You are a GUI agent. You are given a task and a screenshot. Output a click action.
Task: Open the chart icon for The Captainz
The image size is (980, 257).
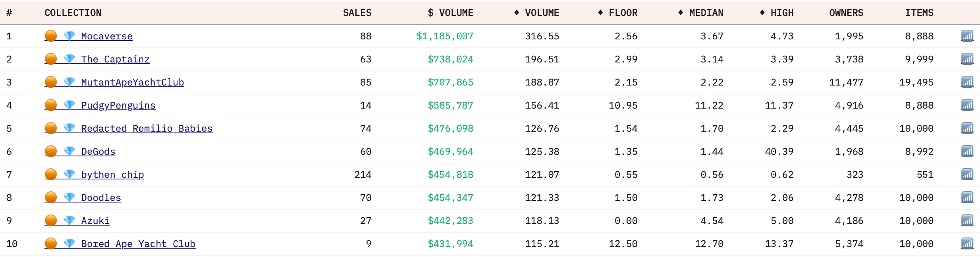(x=967, y=59)
